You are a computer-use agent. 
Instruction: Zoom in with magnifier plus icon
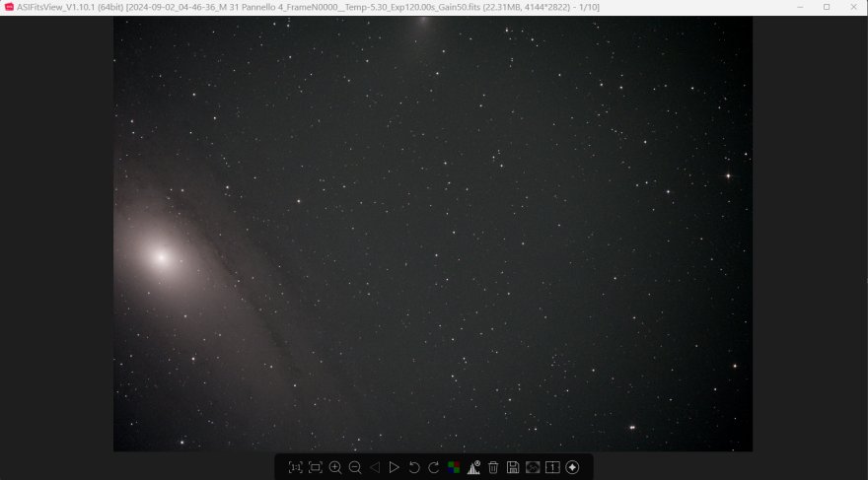(335, 467)
